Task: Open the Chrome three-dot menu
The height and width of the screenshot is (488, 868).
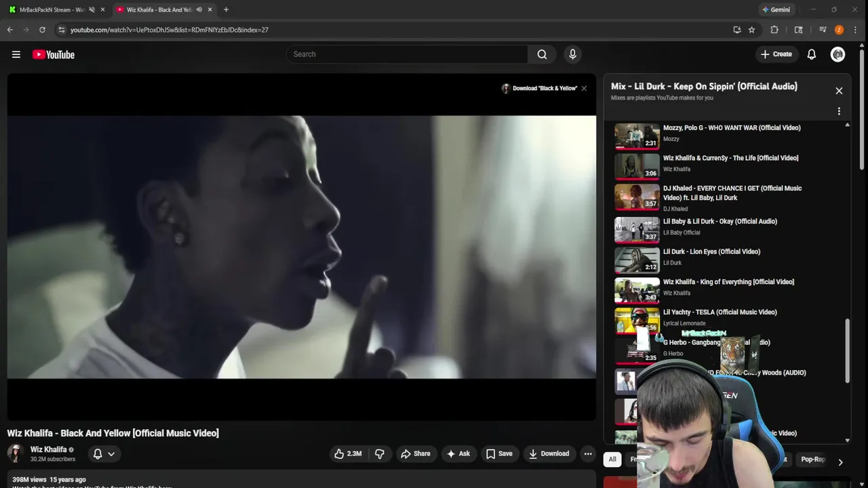Action: 856,30
